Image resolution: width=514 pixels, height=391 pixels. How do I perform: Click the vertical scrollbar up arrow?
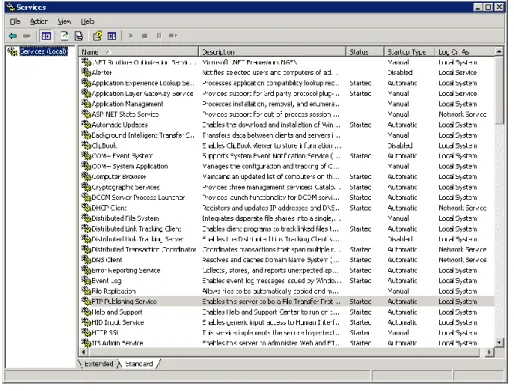click(x=499, y=51)
